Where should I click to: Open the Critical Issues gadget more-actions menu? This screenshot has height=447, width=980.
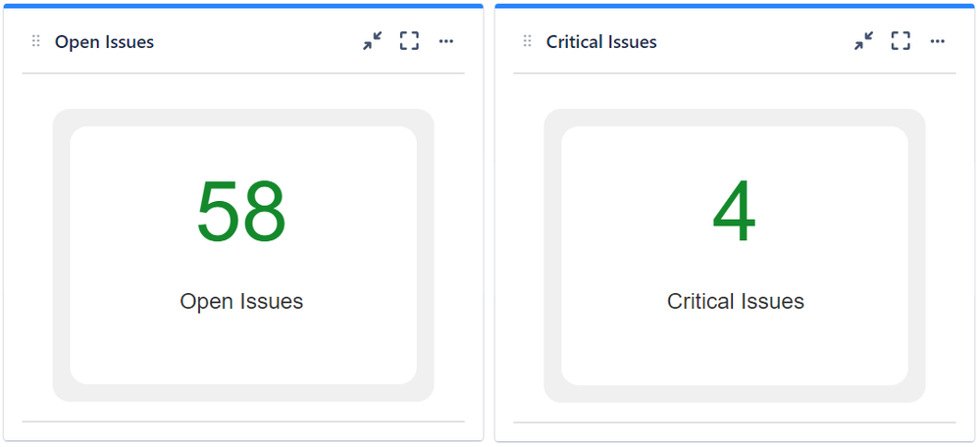coord(937,42)
